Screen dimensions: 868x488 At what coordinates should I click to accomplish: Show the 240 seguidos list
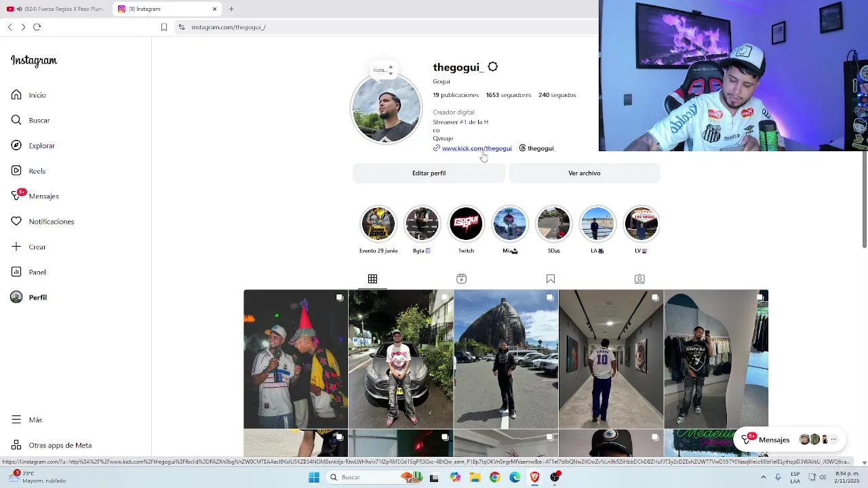[557, 95]
